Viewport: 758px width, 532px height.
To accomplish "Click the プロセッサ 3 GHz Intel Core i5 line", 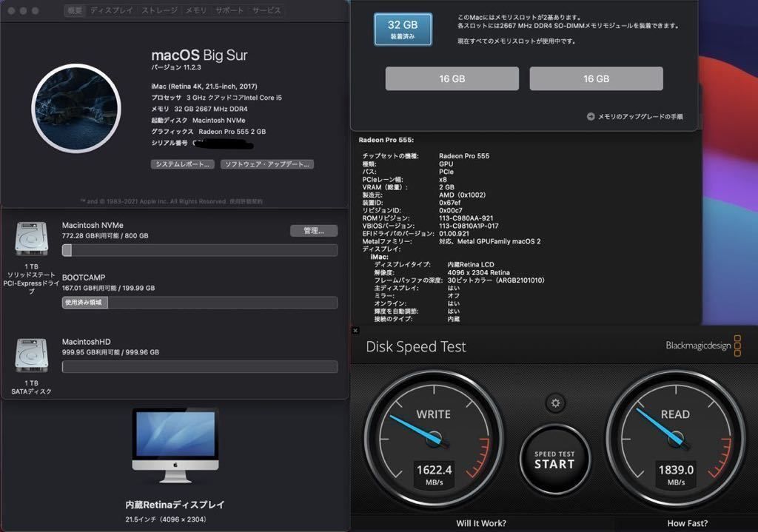I will 217,98.
